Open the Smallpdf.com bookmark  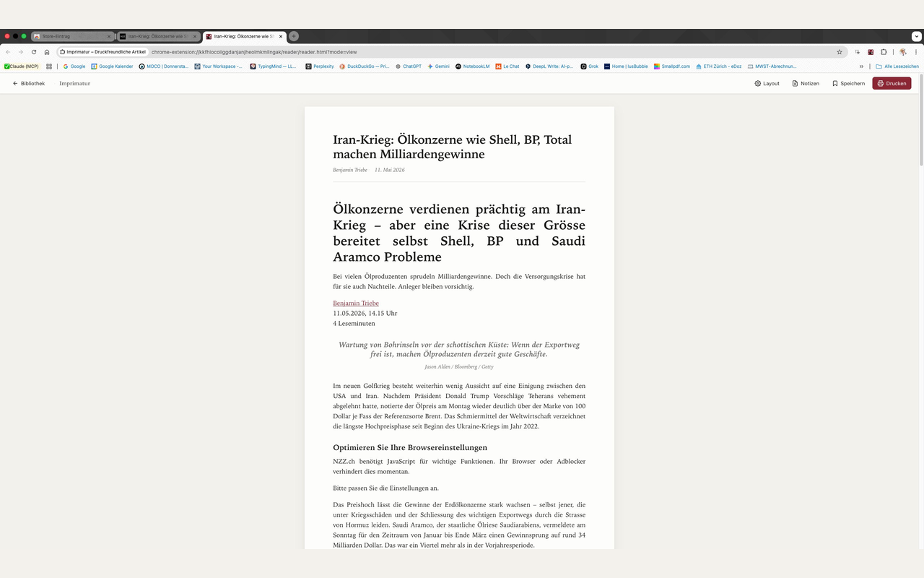(672, 66)
